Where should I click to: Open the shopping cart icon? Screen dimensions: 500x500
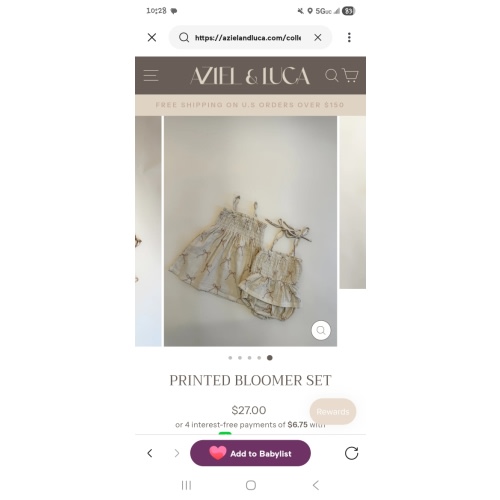[x=350, y=75]
